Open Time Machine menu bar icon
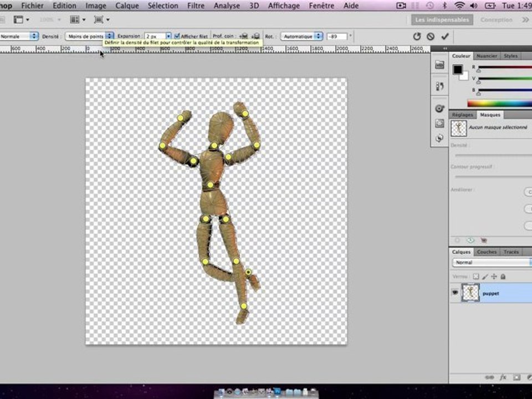The width and height of the screenshot is (532, 399). (430, 6)
